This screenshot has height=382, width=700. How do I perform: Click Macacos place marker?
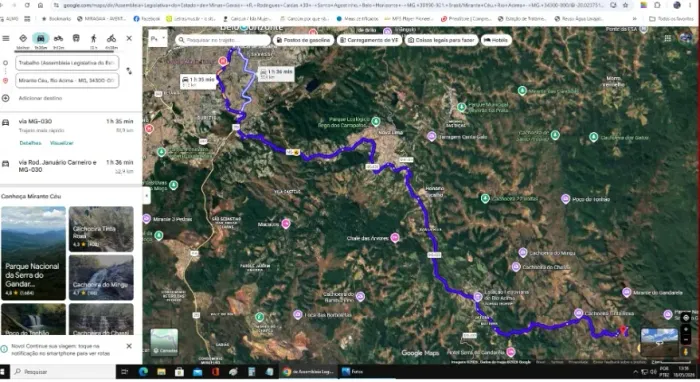point(286,224)
